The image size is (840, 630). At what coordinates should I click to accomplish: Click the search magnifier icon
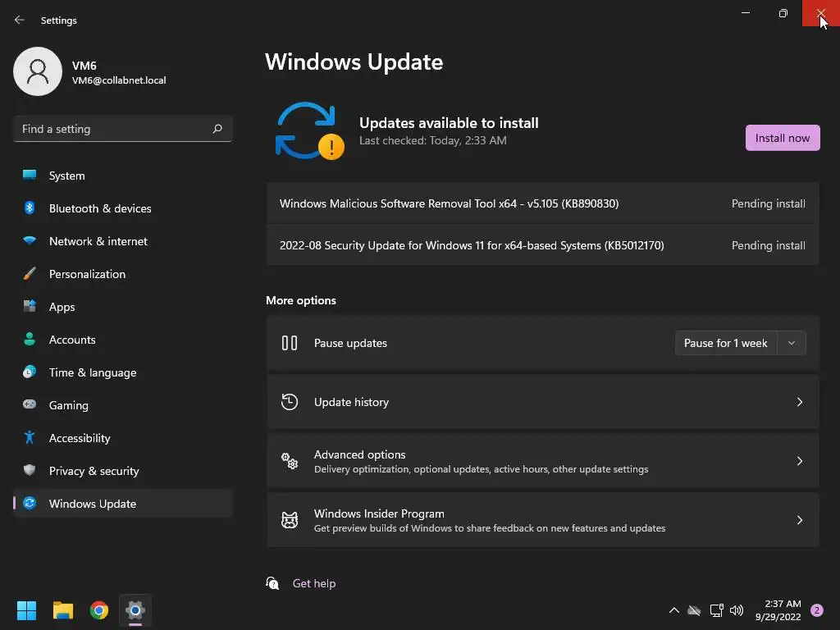217,129
